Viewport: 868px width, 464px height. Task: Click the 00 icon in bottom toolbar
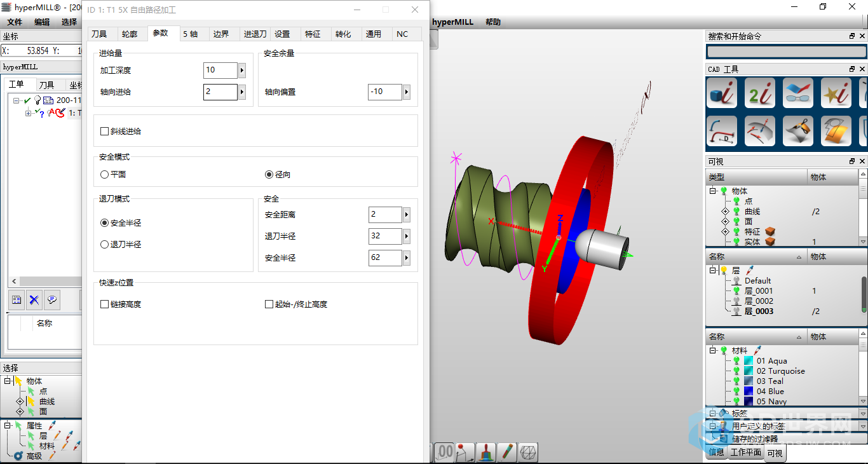445,452
